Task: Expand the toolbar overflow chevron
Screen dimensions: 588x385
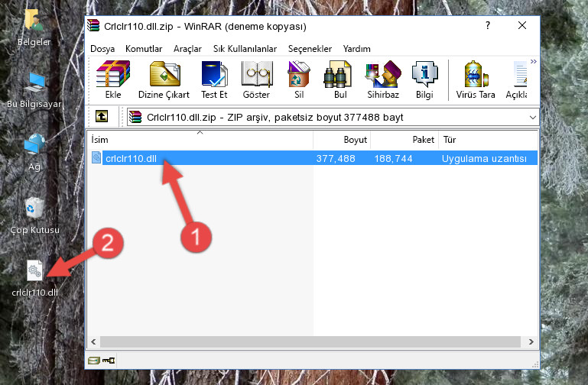Action: tap(533, 61)
